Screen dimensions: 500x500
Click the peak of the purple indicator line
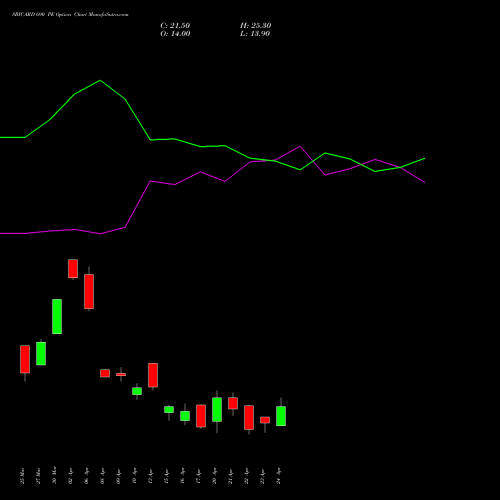tap(300, 146)
